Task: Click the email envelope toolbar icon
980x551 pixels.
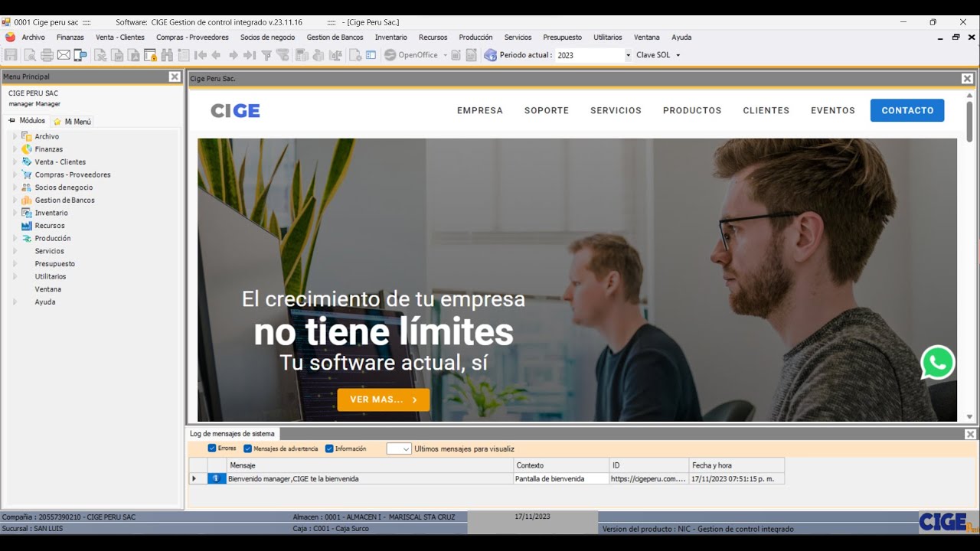Action: [64, 55]
